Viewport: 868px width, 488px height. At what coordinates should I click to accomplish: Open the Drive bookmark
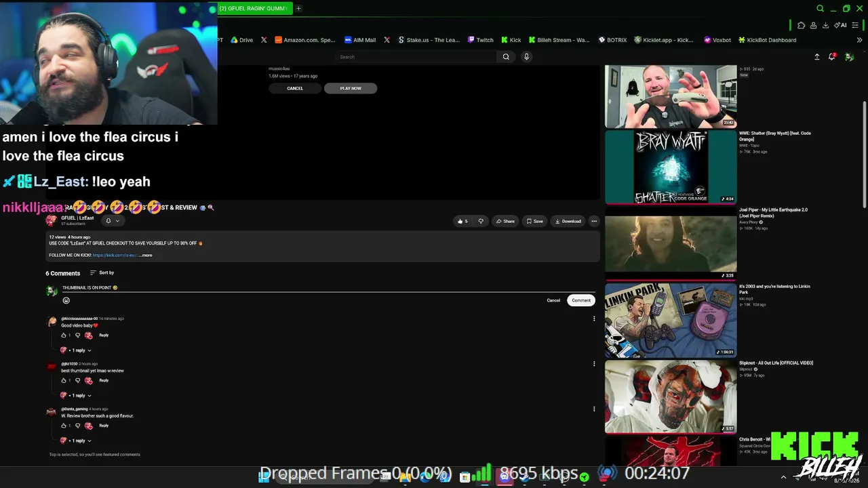click(x=241, y=40)
